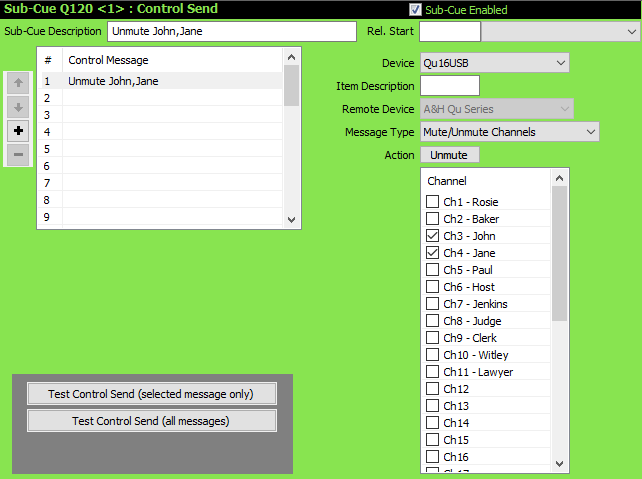Check Ch11 - Lawyer channel
Screen dimensions: 642x479
click(x=432, y=372)
